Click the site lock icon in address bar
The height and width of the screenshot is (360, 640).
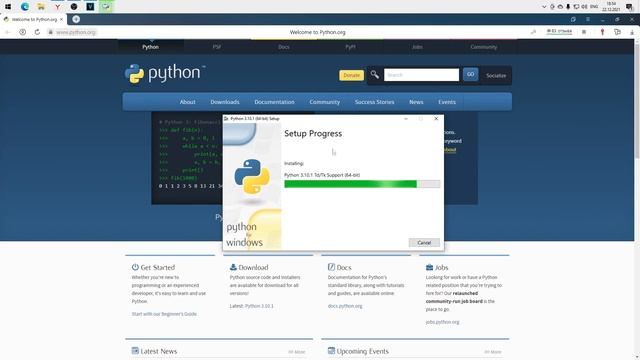click(51, 32)
